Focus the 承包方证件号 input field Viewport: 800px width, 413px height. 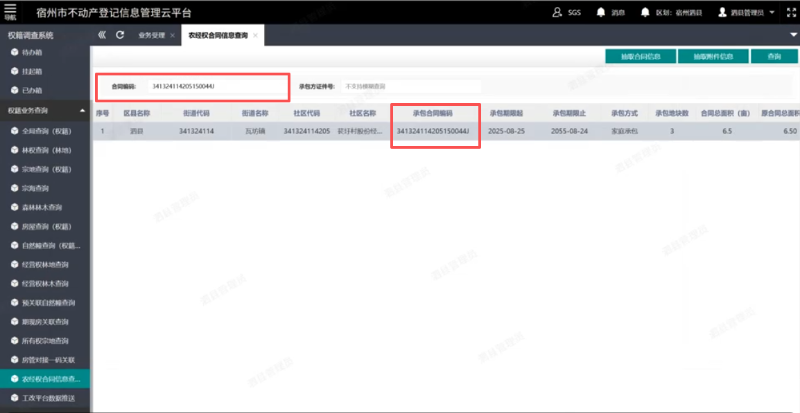[x=410, y=86]
